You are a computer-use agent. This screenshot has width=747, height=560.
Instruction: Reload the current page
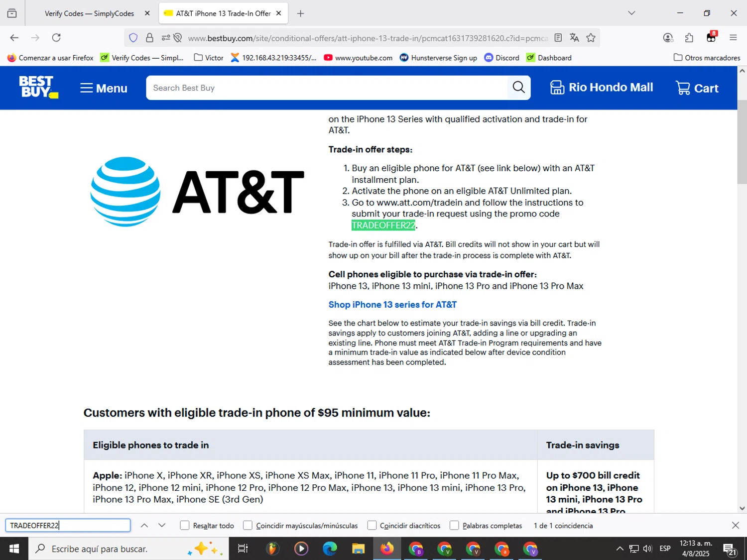pos(56,38)
